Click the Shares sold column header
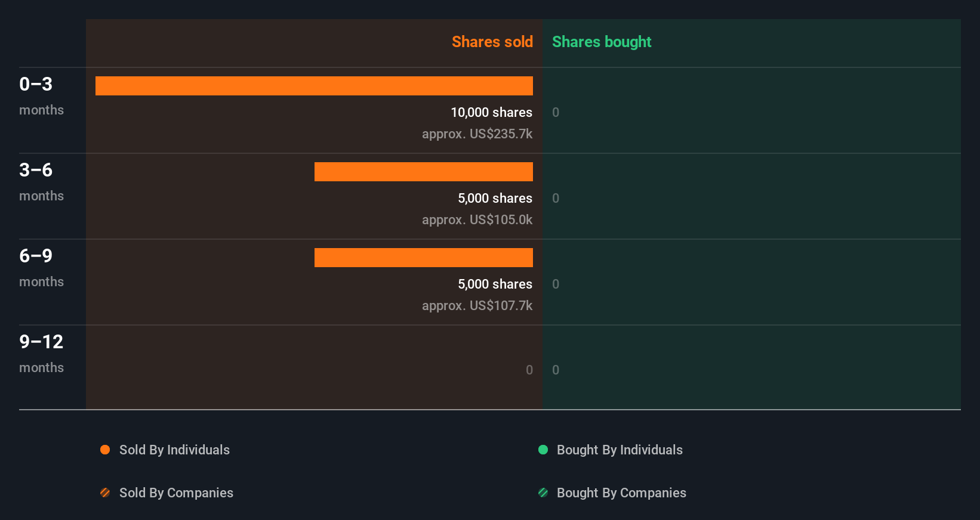 click(492, 42)
